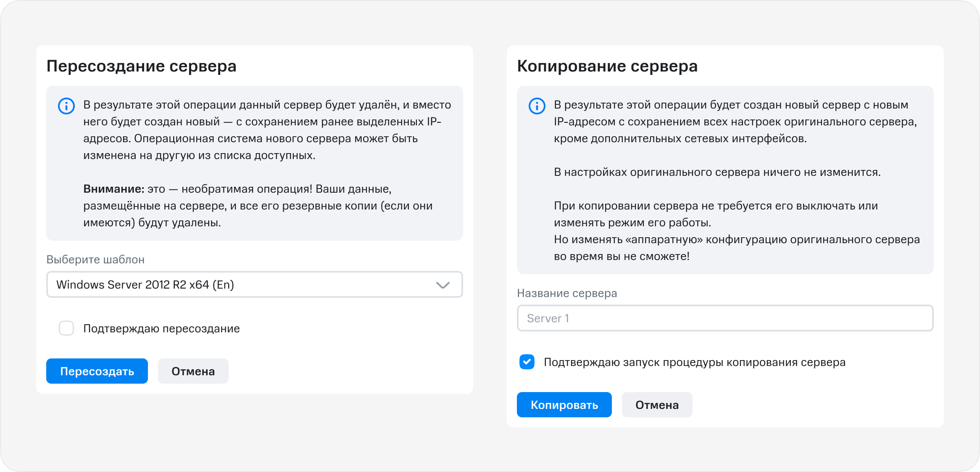Click the В настройках оригинального сервера sentence
Image resolution: width=980 pixels, height=472 pixels.
tap(717, 172)
